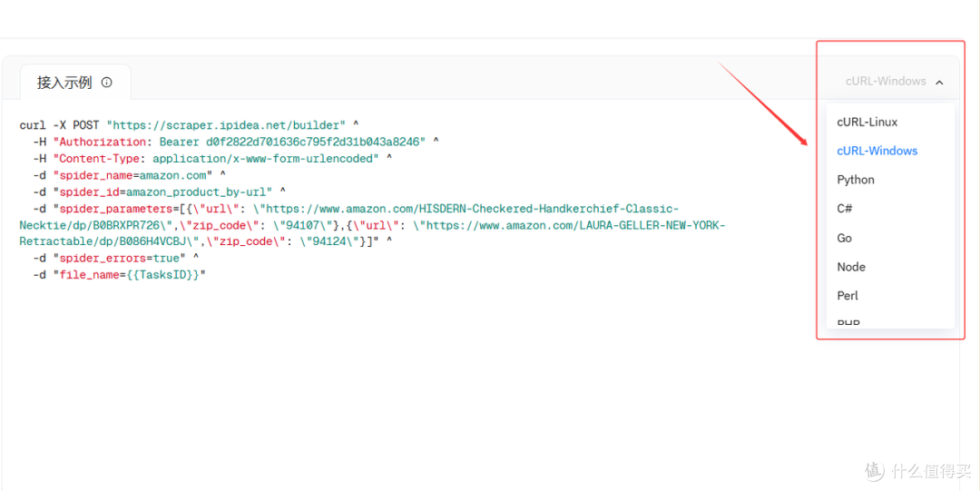
Task: Collapse the cURL-Windows language dropdown
Action: tap(894, 82)
